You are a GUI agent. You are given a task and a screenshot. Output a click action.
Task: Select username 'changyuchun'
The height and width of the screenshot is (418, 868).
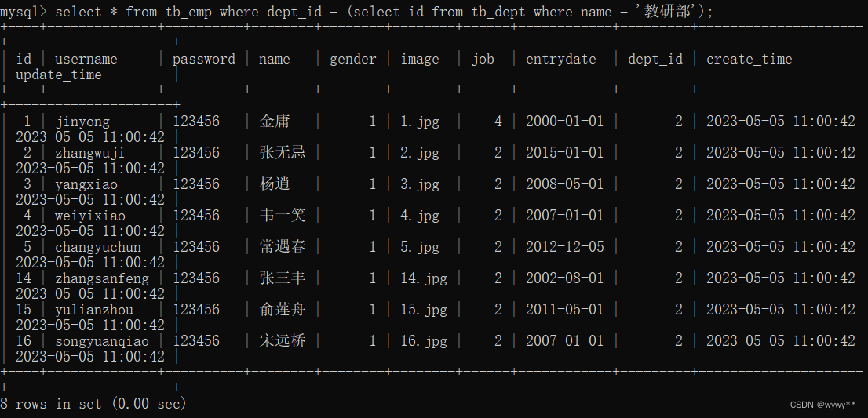click(98, 247)
